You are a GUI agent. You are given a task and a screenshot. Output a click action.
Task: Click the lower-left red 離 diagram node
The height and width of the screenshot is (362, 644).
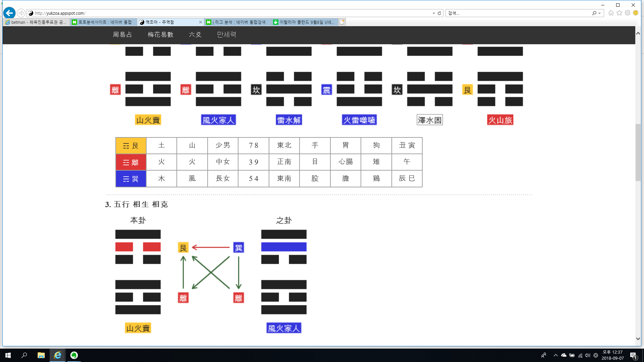point(183,298)
